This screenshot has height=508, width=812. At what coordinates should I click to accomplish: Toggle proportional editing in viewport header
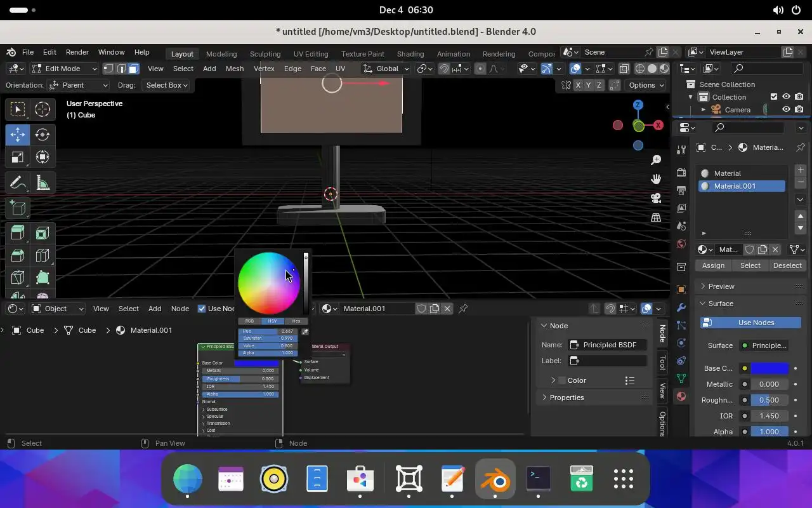pos(480,69)
